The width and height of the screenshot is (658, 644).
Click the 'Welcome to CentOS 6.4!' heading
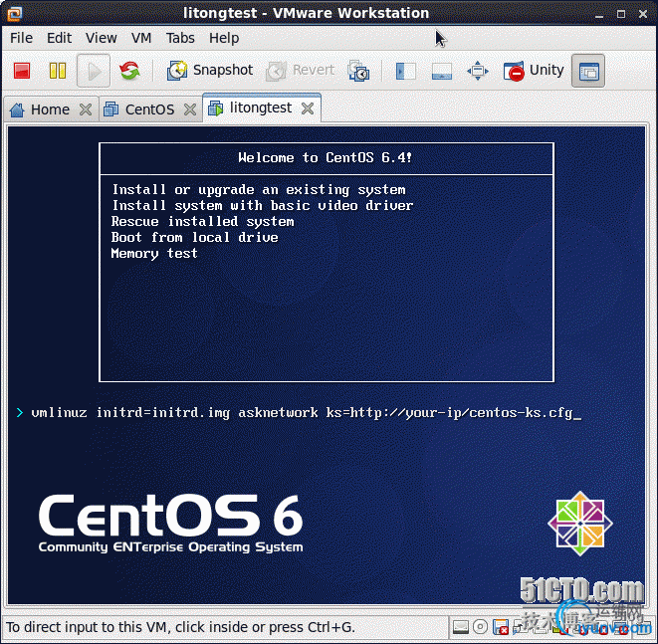pyautogui.click(x=326, y=157)
